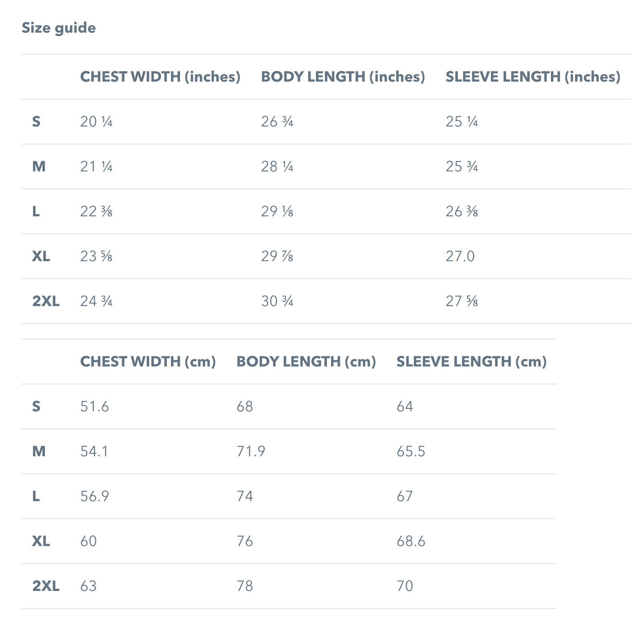Click the CHEST WIDTH (cm) column header
This screenshot has height=644, width=644.
(148, 362)
